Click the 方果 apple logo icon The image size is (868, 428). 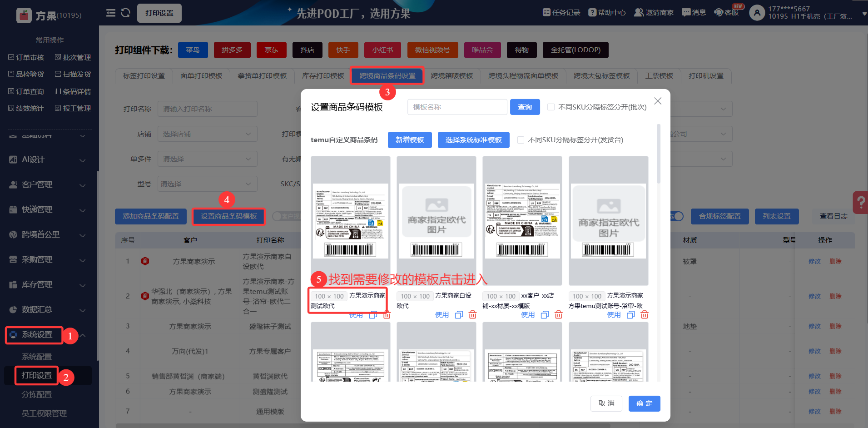point(24,15)
